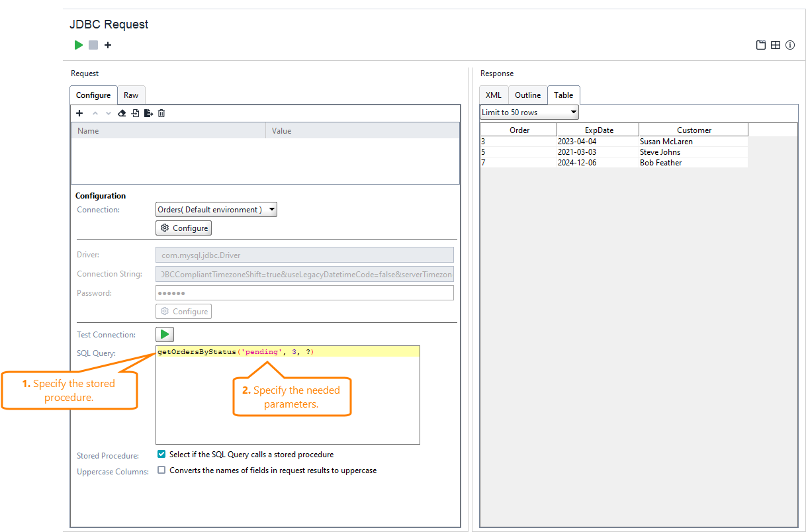Enable Uppercase Columns conversion
Screen dimensions: 806x532
click(x=161, y=470)
